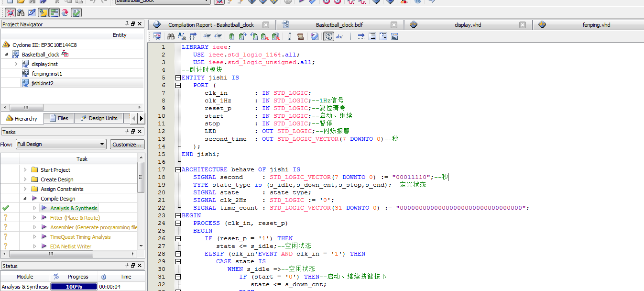The width and height of the screenshot is (644, 291).
Task: Expand the Start Project task folder
Action: coord(25,170)
